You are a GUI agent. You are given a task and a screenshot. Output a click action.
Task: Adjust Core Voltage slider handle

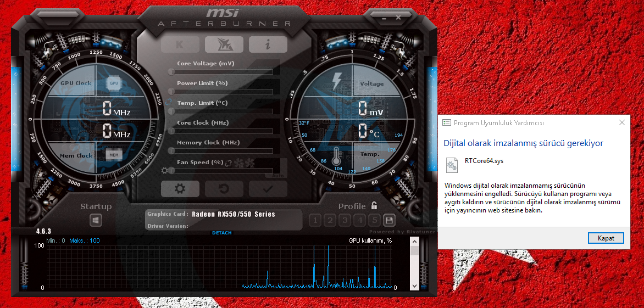[171, 72]
